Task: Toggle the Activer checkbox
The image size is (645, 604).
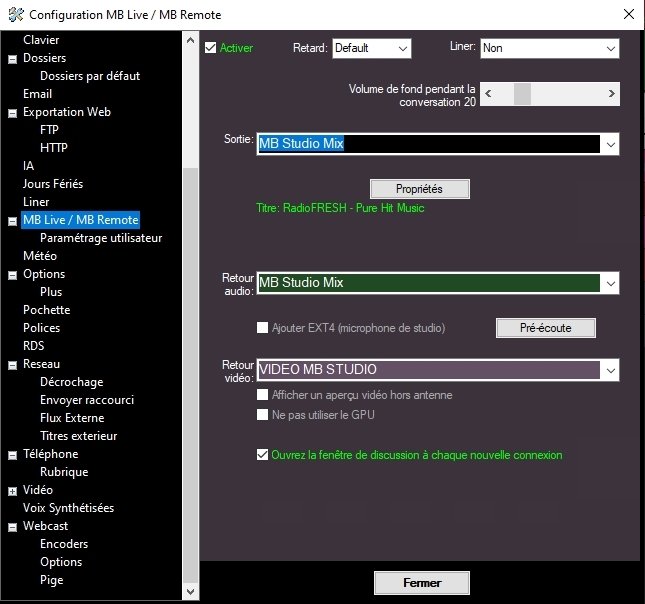Action: tap(210, 48)
